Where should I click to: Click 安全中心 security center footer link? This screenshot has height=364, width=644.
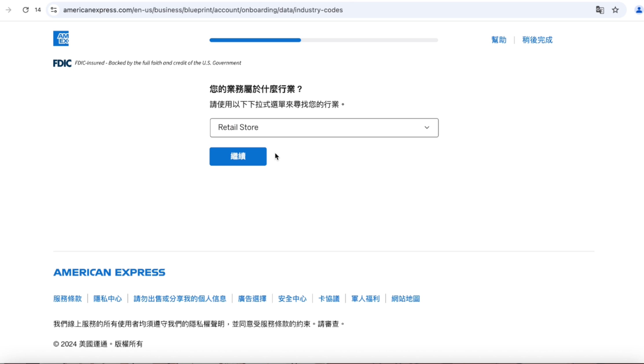click(292, 298)
